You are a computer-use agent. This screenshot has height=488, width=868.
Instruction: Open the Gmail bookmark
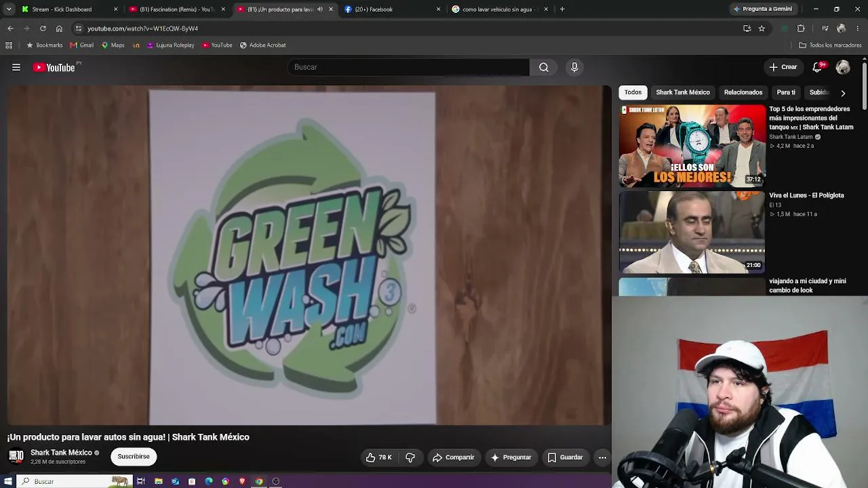82,45
